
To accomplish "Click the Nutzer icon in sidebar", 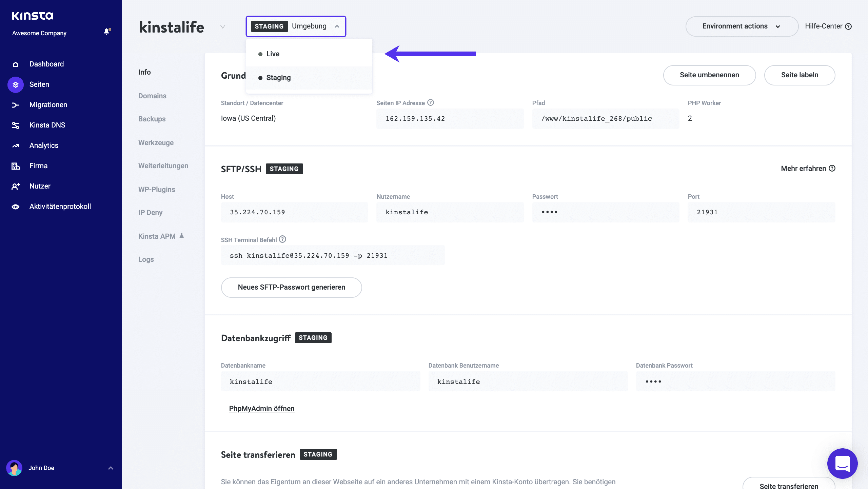I will pyautogui.click(x=16, y=186).
